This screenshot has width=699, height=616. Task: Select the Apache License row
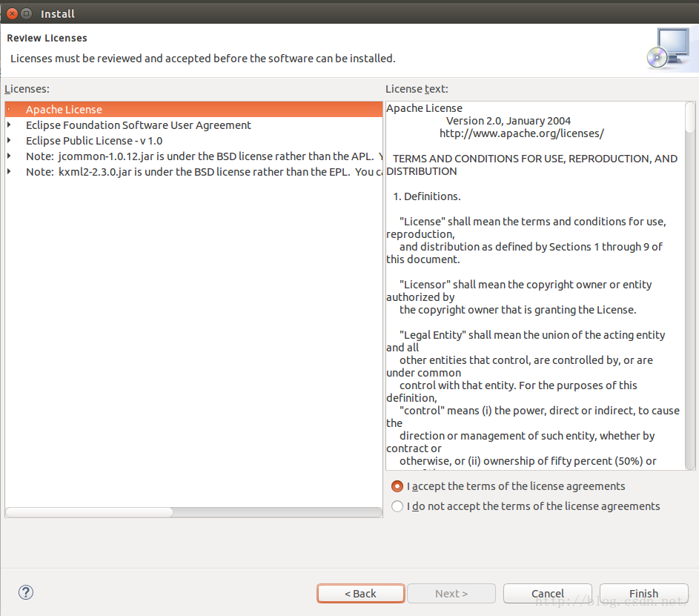tap(194, 109)
